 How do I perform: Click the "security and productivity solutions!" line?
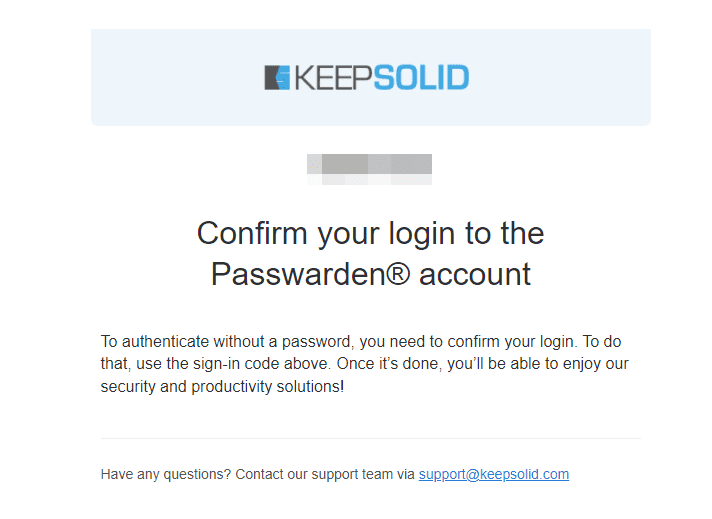coord(222,386)
